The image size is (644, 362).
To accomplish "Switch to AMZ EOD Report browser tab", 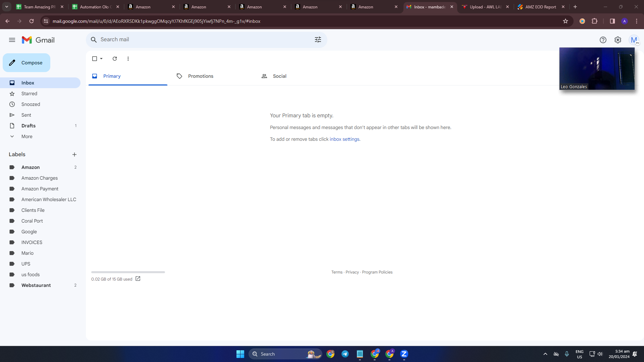I will (541, 7).
